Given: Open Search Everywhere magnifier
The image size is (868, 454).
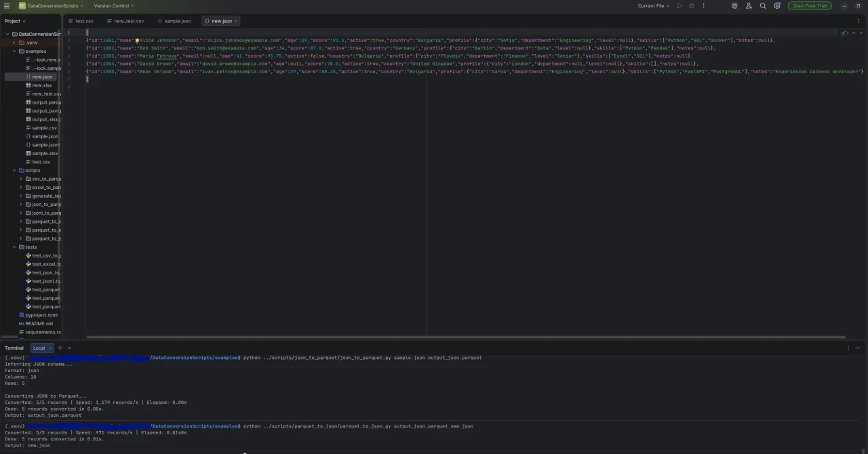Looking at the screenshot, I should pos(763,5).
